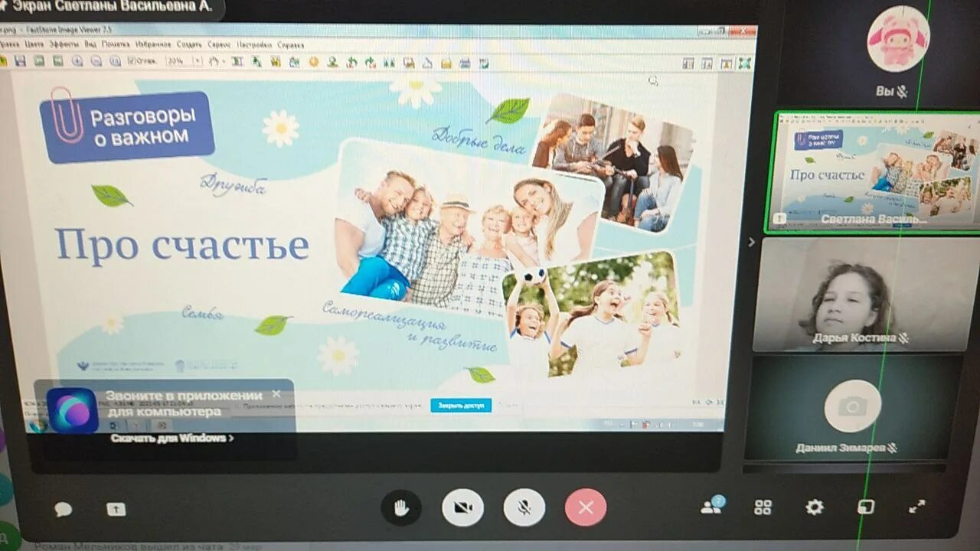Click the Save floppy disk icon
This screenshot has width=980, height=551.
(20, 61)
